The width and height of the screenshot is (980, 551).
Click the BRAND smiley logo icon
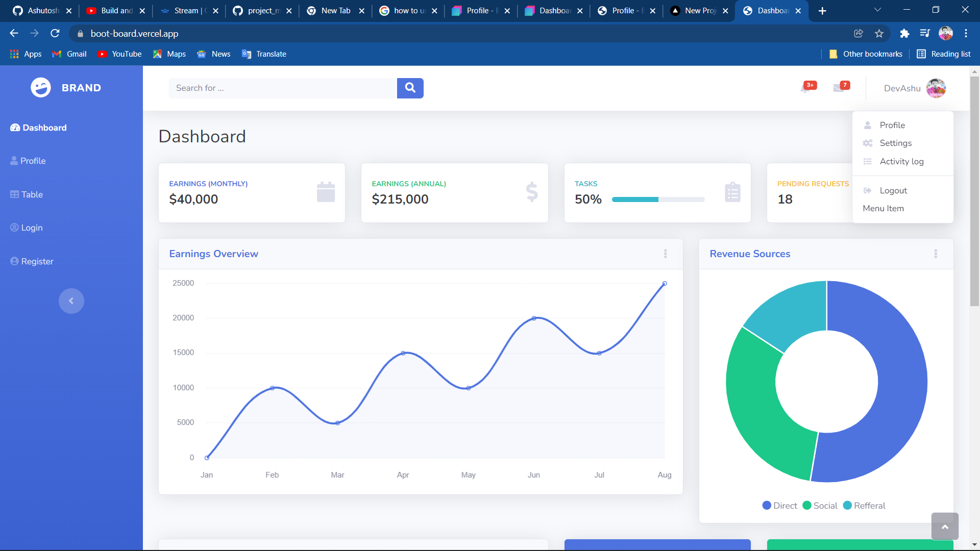pos(41,88)
